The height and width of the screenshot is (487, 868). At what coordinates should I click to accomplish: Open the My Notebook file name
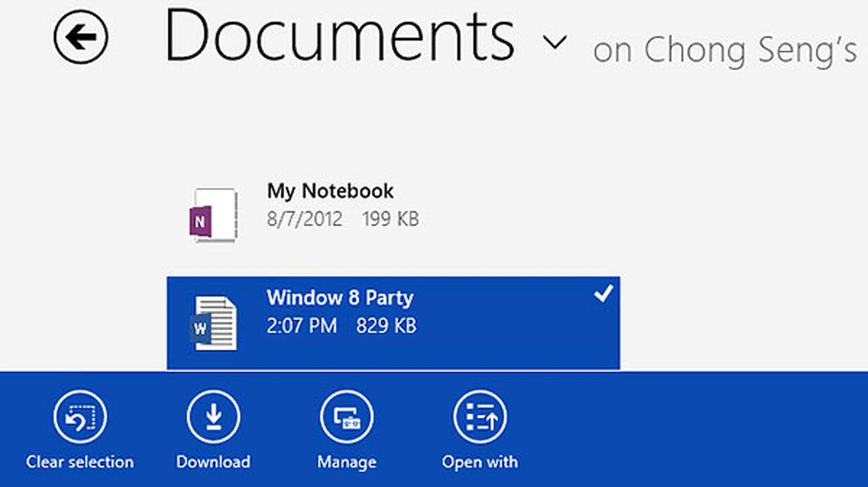pyautogui.click(x=330, y=191)
